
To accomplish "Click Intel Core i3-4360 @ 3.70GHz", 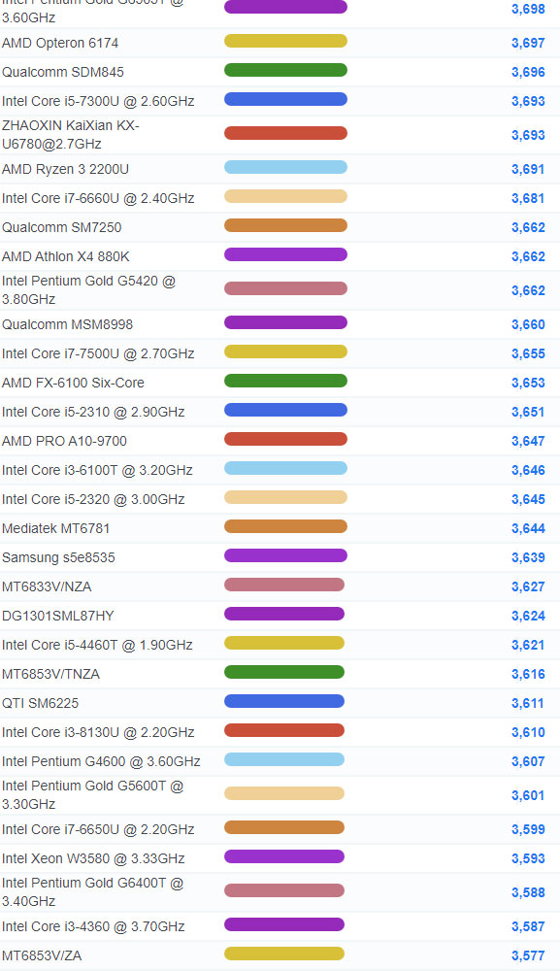I will tap(93, 926).
